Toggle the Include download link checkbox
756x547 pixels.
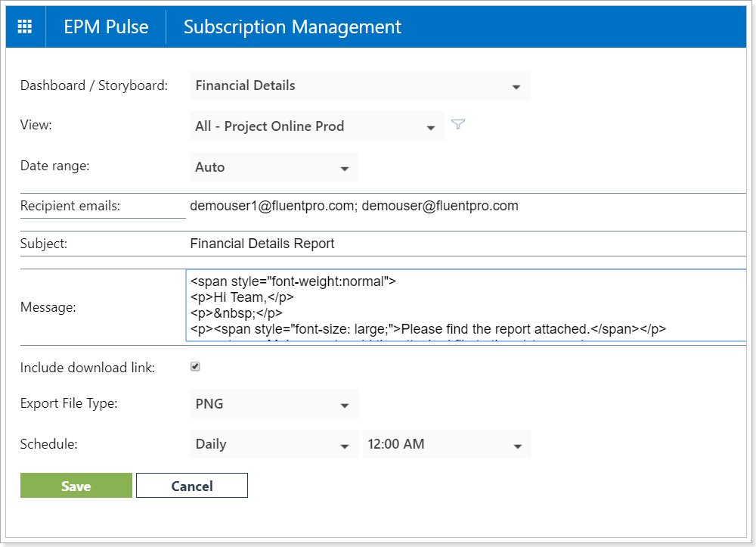tap(195, 367)
